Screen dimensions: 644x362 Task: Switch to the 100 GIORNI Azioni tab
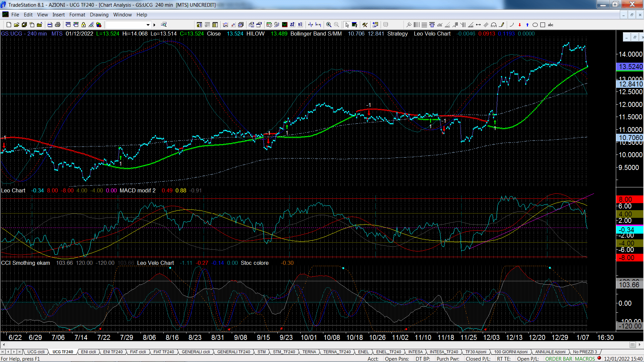click(511, 352)
